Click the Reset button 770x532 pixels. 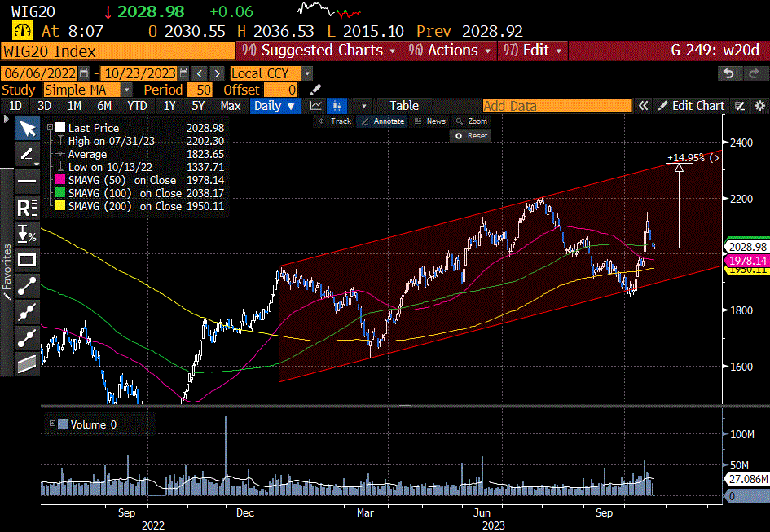(x=470, y=135)
